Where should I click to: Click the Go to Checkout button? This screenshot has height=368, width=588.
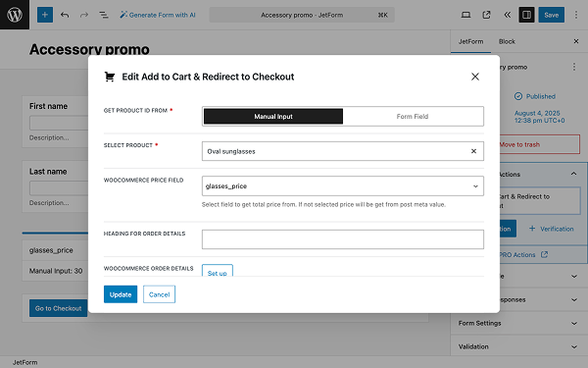[x=58, y=308]
